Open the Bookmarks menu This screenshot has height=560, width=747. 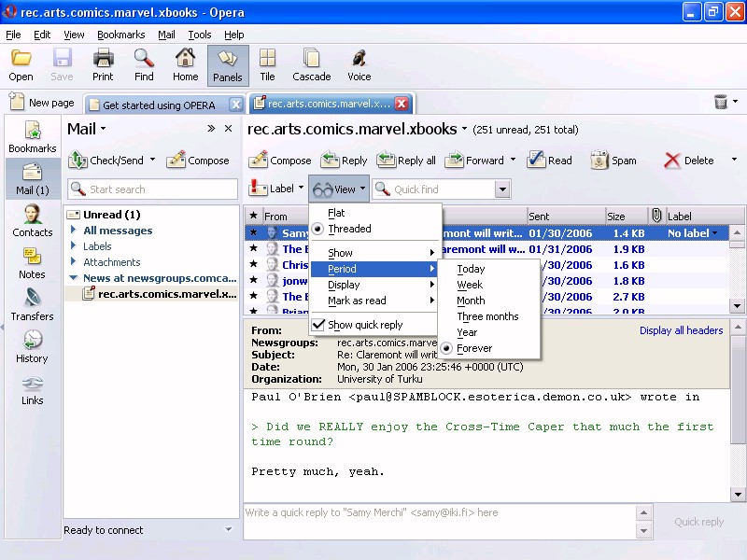120,35
